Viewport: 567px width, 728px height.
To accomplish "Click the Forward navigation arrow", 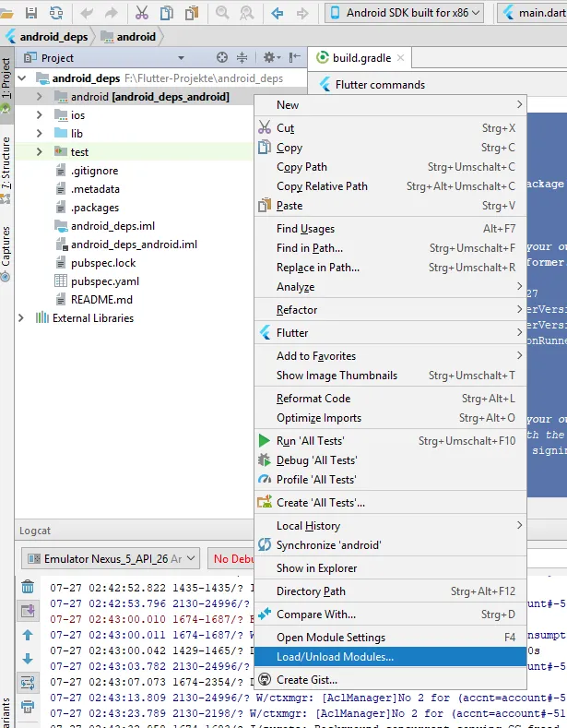I will point(302,13).
